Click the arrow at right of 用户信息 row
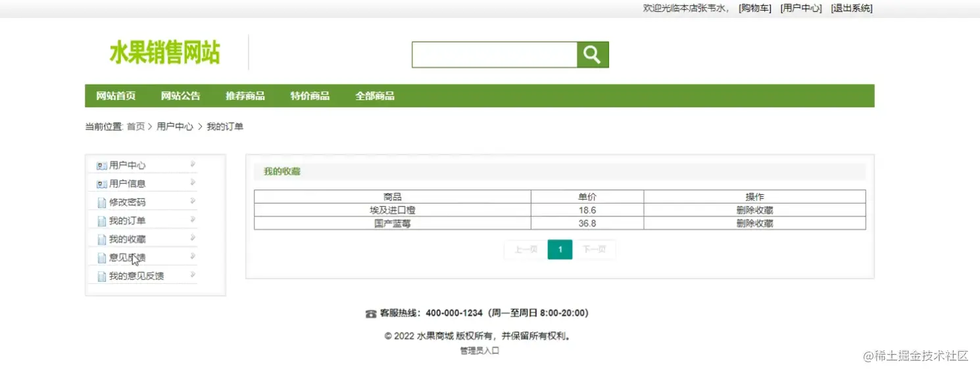980x374 pixels. [193, 182]
